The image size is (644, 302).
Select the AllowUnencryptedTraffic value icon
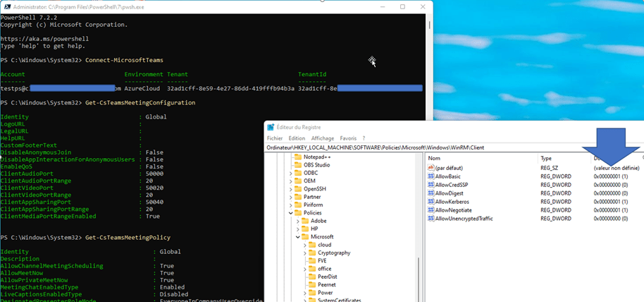click(431, 219)
